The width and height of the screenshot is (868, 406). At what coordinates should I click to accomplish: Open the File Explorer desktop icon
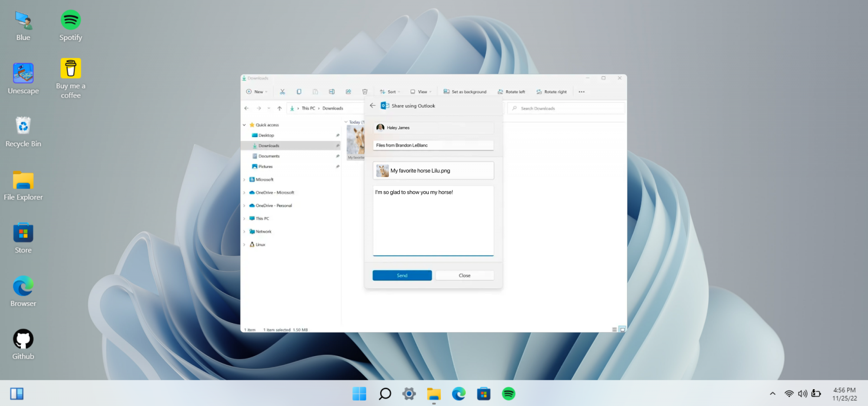tap(23, 186)
